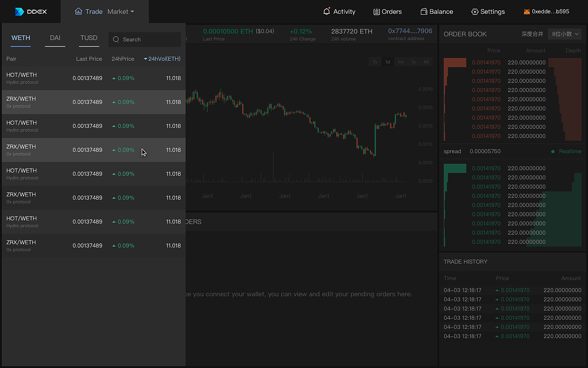
Task: Open Activity via the bell icon
Action: 327,11
